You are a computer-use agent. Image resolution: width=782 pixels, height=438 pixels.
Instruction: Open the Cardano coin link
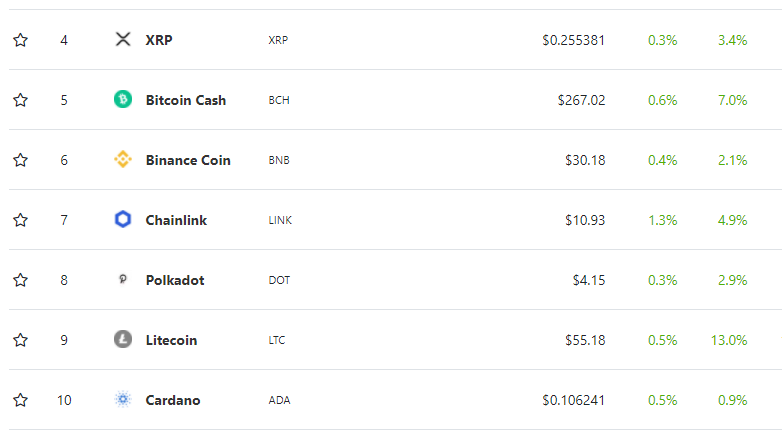point(173,400)
